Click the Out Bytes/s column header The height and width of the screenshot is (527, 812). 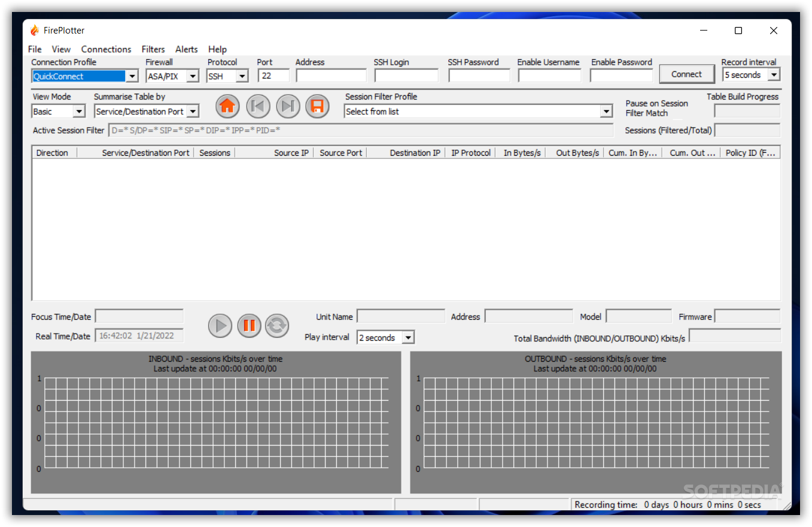click(574, 153)
